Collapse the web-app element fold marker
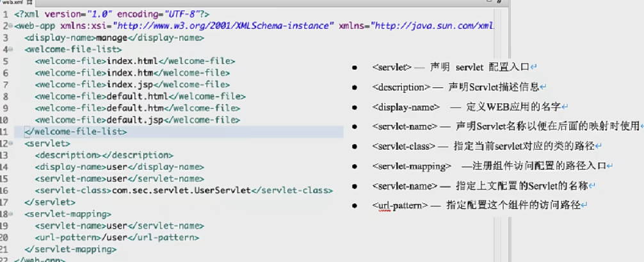The height and width of the screenshot is (262, 644). pyautogui.click(x=11, y=26)
